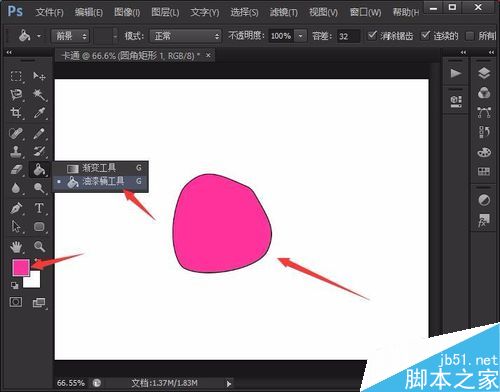Select the Healing Brush tool

point(16,133)
